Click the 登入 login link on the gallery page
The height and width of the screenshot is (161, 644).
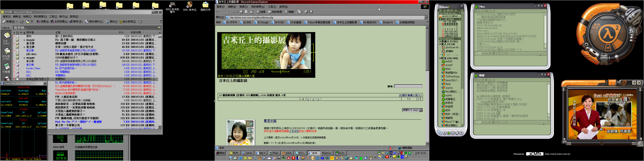pyautogui.click(x=418, y=95)
